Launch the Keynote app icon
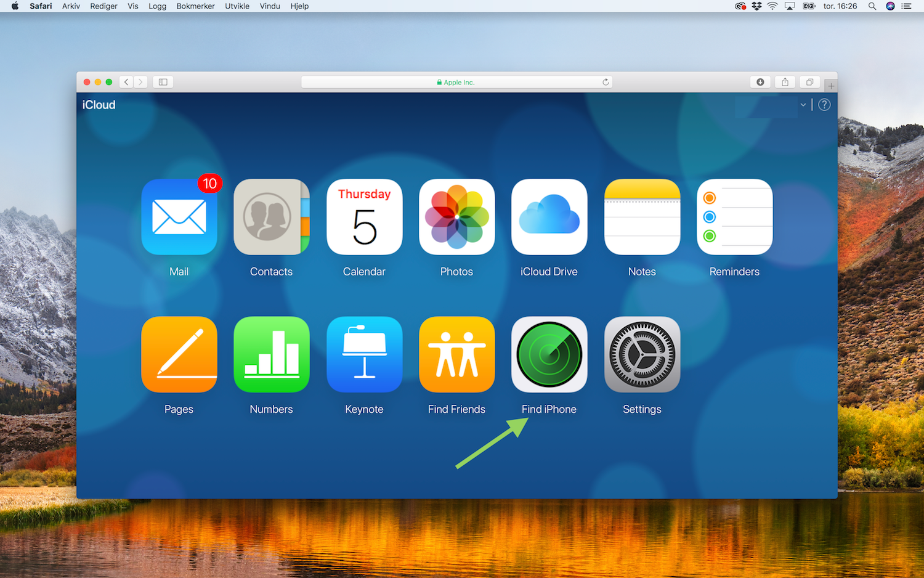Viewport: 924px width, 578px height. 365,354
